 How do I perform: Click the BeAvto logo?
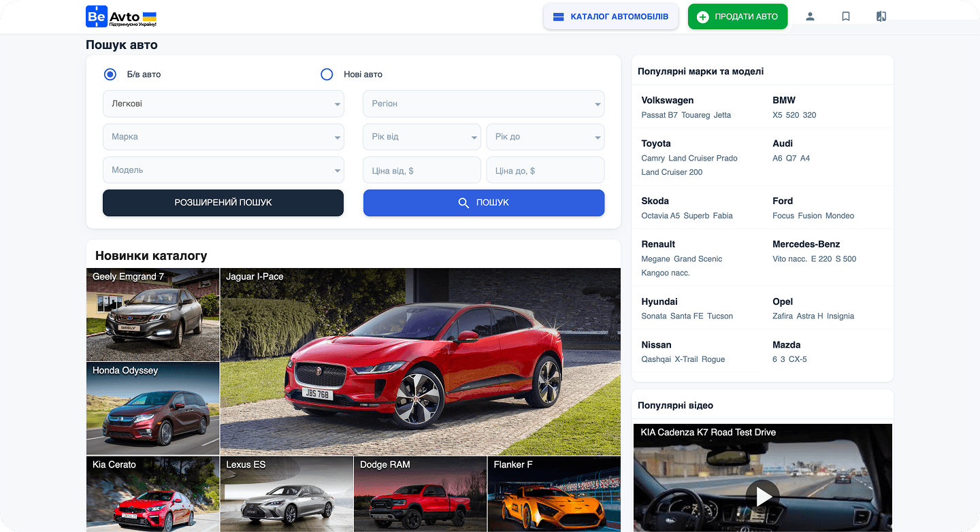(x=121, y=16)
